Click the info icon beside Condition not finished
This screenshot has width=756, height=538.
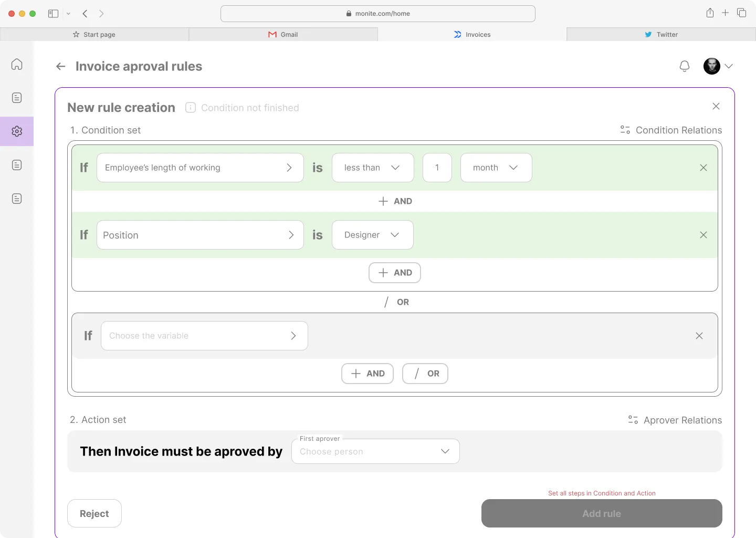[191, 108]
